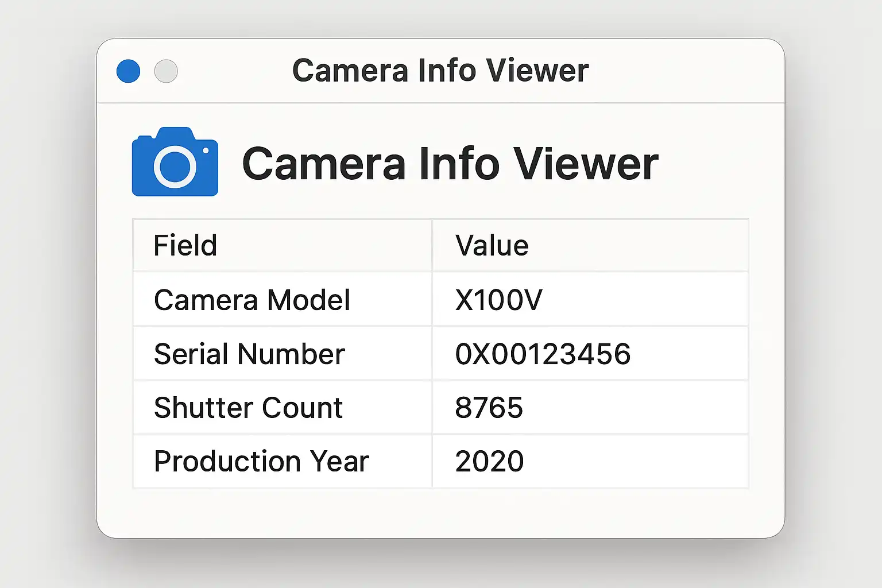
Task: Click the Field column header
Action: pos(185,246)
